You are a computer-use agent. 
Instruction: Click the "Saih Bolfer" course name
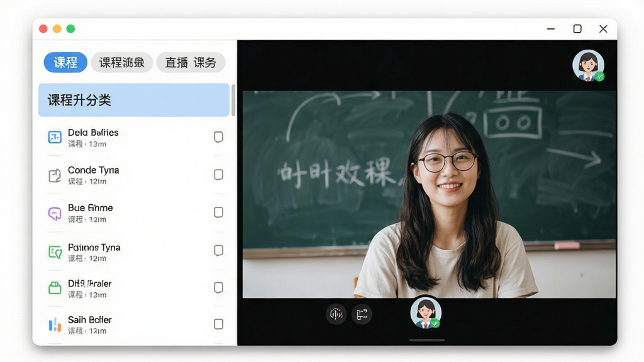coord(89,320)
